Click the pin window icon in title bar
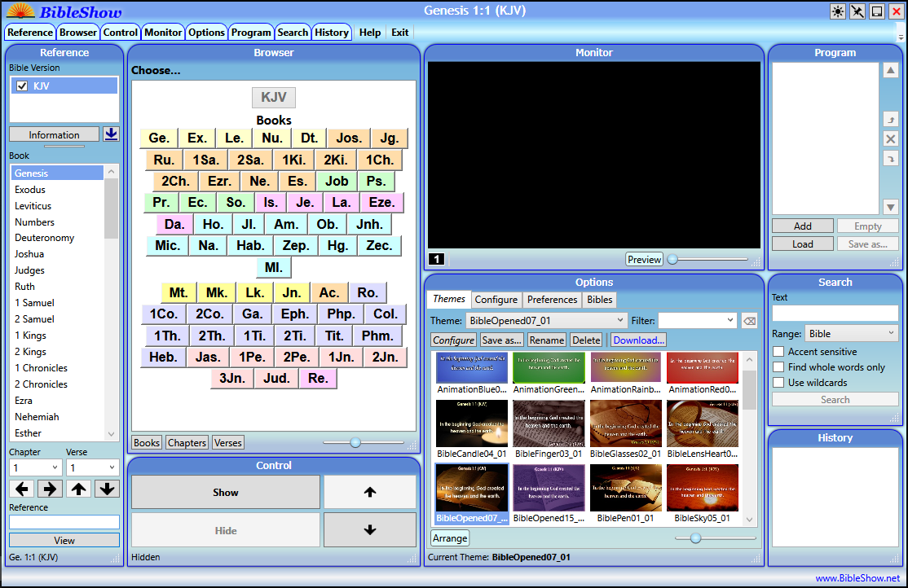The image size is (908, 588). tap(857, 11)
